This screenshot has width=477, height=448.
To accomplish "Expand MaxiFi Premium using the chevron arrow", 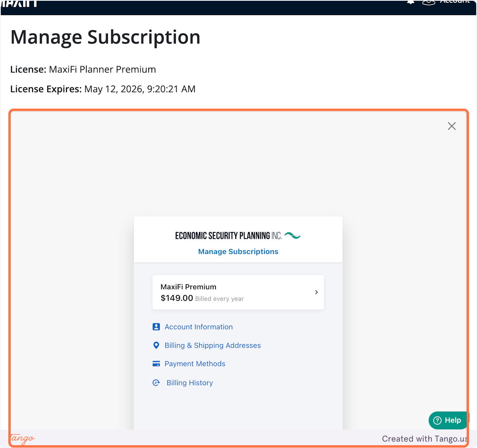I will point(316,292).
